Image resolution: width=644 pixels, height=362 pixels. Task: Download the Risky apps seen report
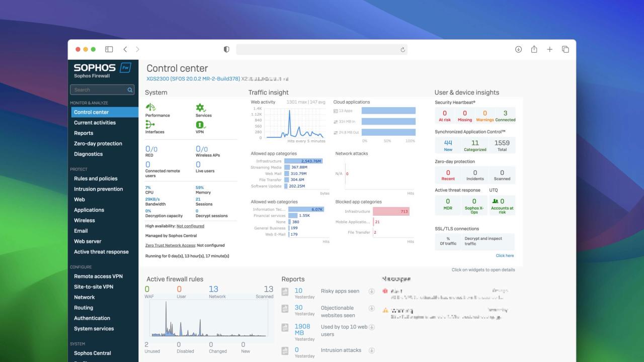click(x=372, y=291)
